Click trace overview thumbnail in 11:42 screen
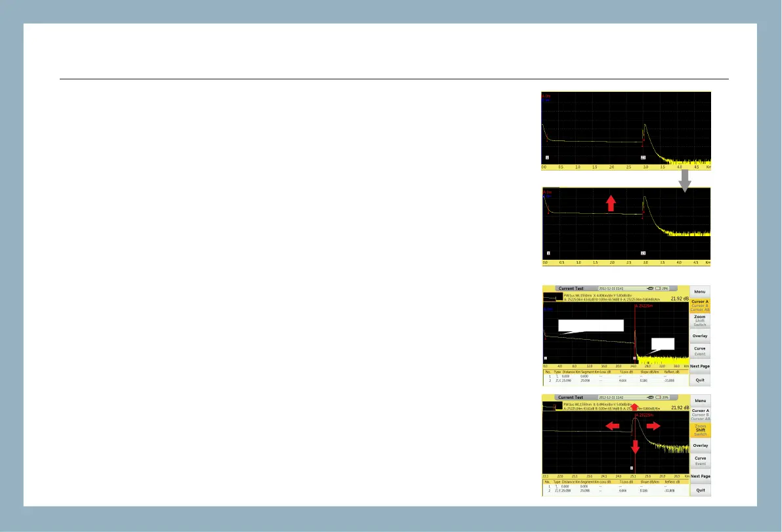Image resolution: width=782 pixels, height=532 pixels. (553, 406)
